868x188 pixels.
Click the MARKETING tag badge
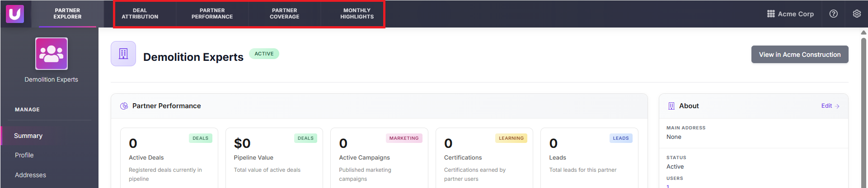(404, 138)
